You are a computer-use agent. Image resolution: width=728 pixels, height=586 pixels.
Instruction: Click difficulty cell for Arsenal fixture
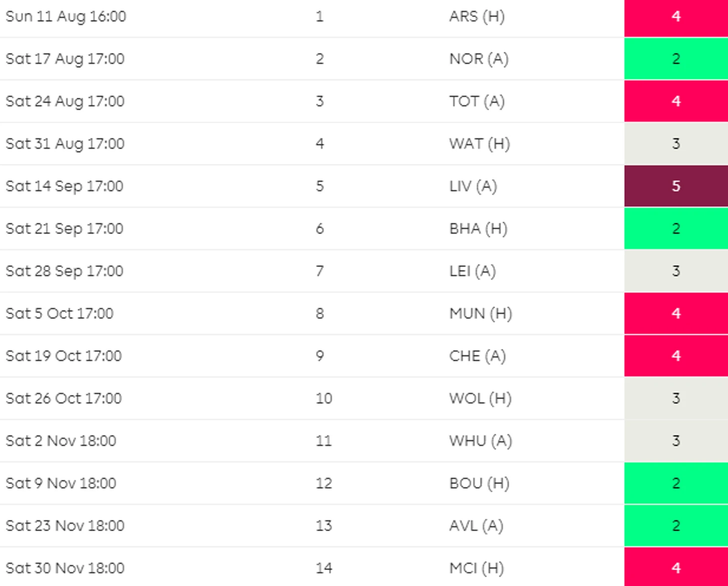click(676, 16)
